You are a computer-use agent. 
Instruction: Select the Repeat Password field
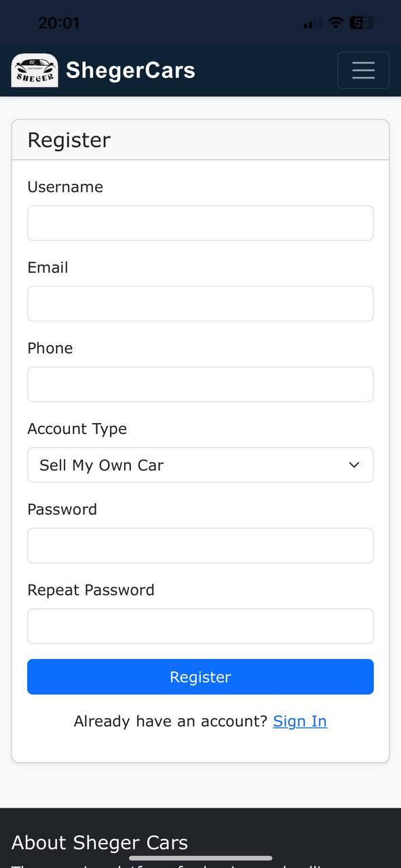[x=200, y=626]
